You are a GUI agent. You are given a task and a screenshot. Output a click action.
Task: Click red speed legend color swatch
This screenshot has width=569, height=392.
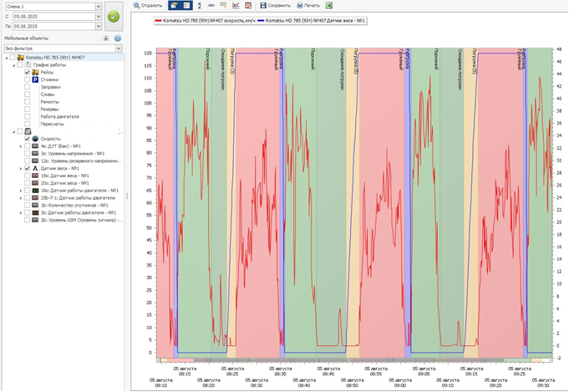pos(160,18)
